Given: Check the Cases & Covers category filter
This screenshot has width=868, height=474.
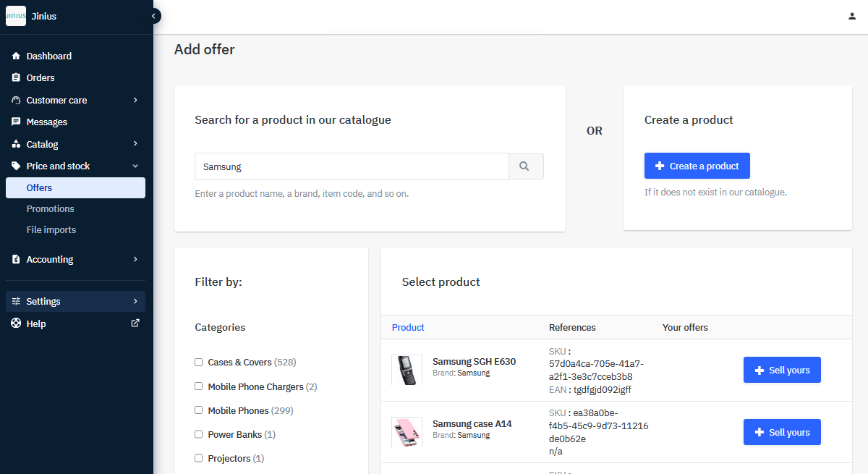Looking at the screenshot, I should tap(198, 362).
